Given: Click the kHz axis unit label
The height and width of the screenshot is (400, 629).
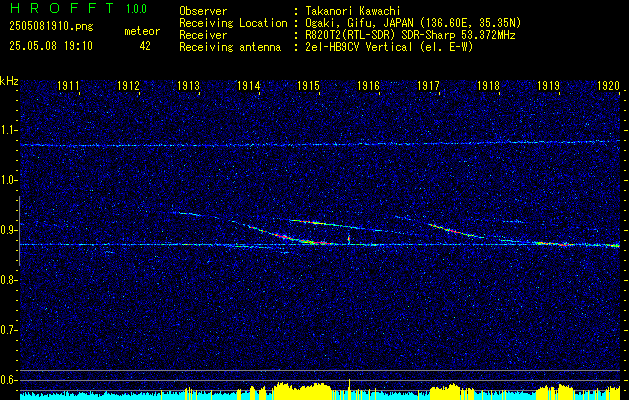Looking at the screenshot, I should point(9,81).
